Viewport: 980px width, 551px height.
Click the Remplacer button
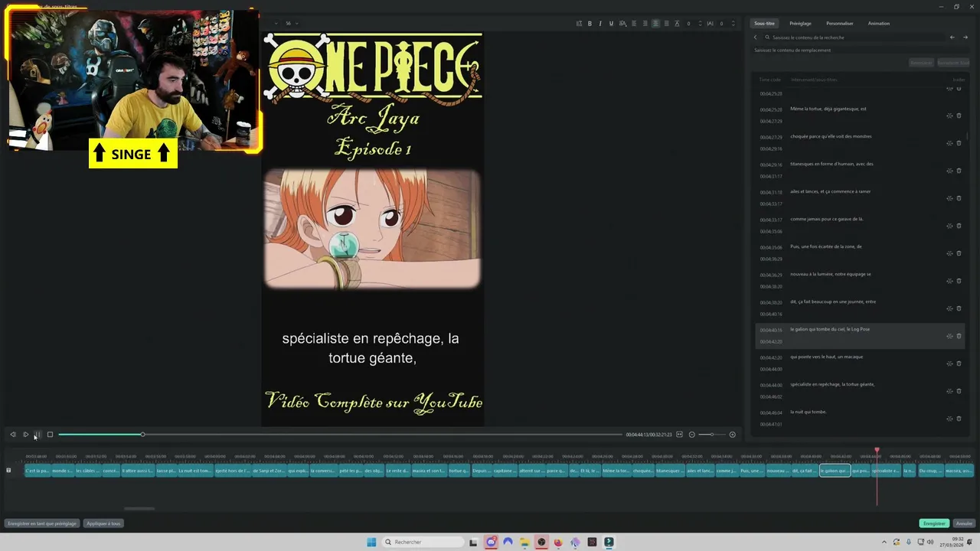point(921,63)
